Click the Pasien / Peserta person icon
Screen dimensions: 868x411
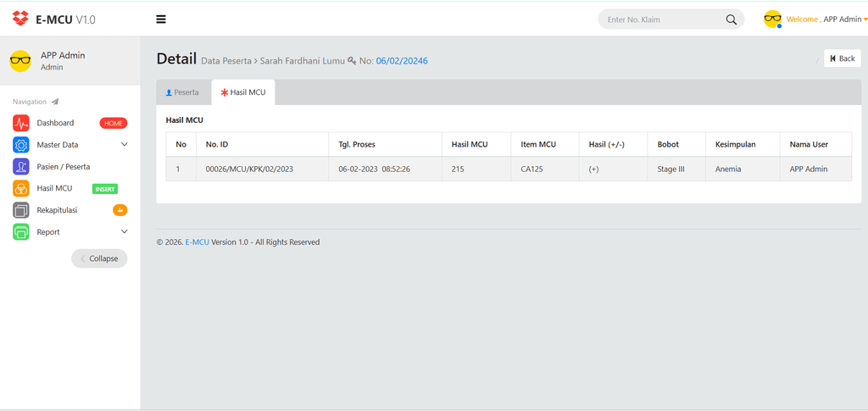[x=21, y=166]
